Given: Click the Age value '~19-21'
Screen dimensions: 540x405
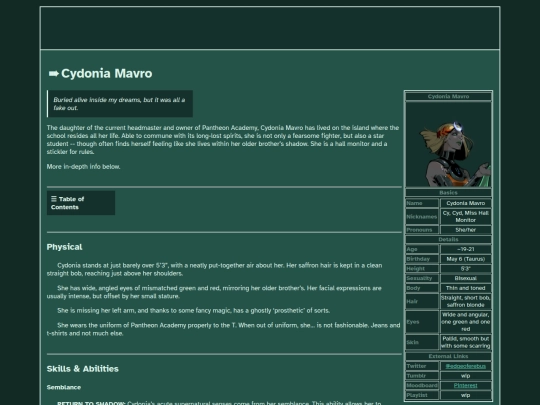Looking at the screenshot, I should pyautogui.click(x=466, y=249).
